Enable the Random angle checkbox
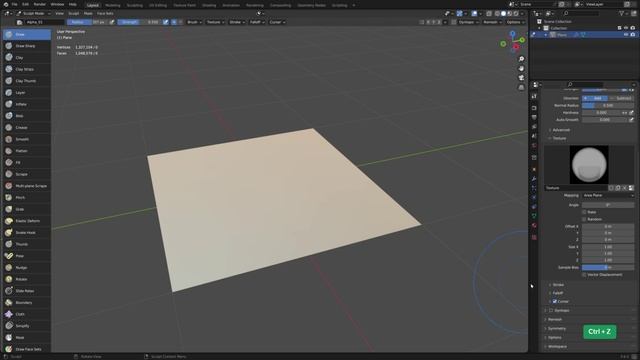 584,219
